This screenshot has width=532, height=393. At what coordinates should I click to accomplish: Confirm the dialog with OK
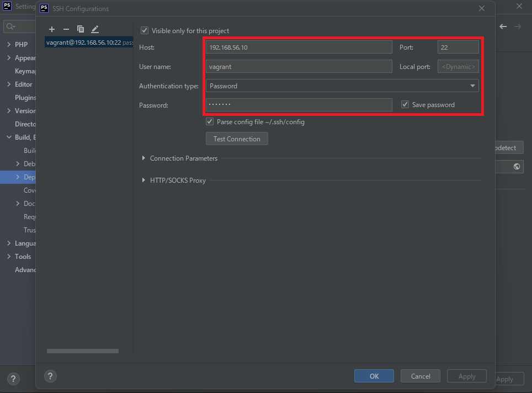(x=374, y=376)
